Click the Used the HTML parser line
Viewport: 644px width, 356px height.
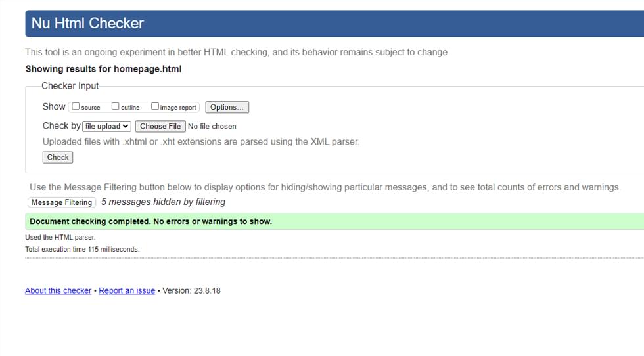pyautogui.click(x=60, y=237)
